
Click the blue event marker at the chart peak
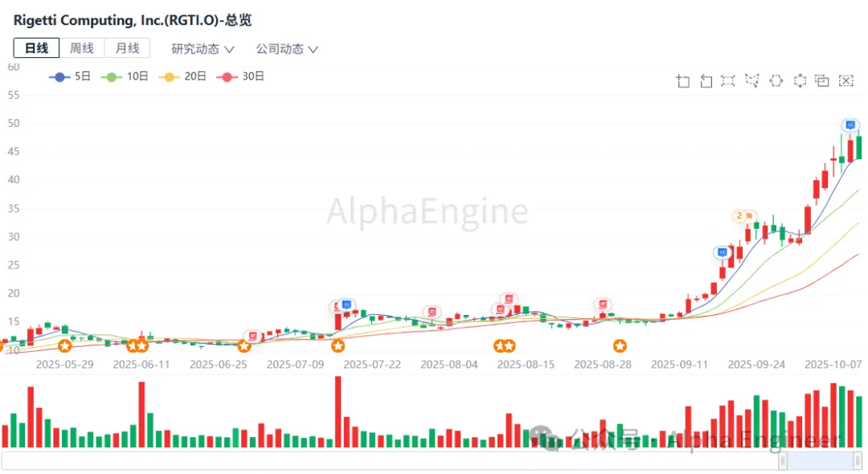tap(850, 125)
